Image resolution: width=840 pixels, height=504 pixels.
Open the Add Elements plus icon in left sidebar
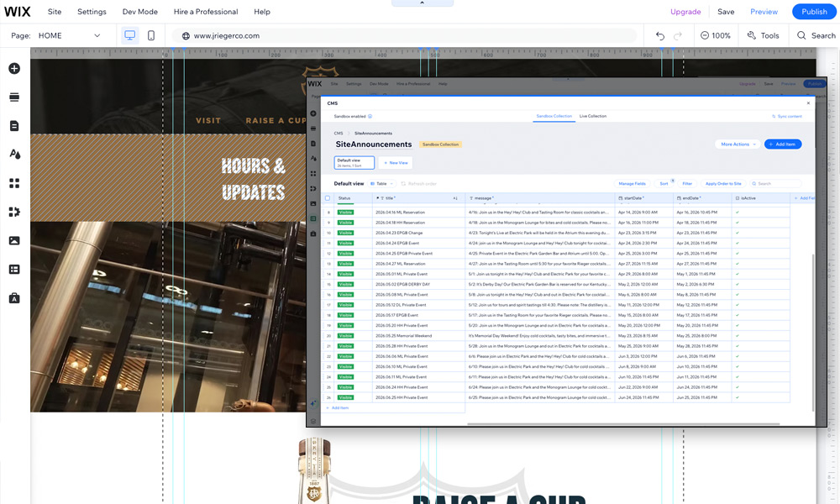14,69
